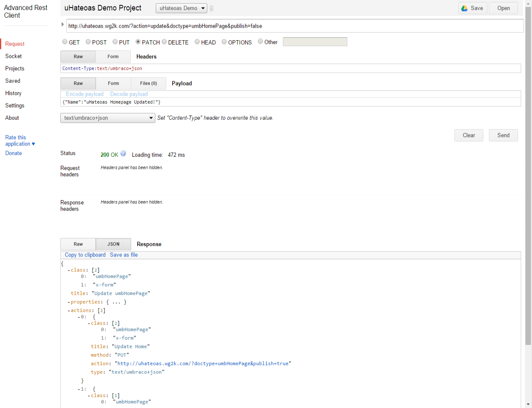Select the PUT method radio button
The image size is (532, 408).
[115, 42]
